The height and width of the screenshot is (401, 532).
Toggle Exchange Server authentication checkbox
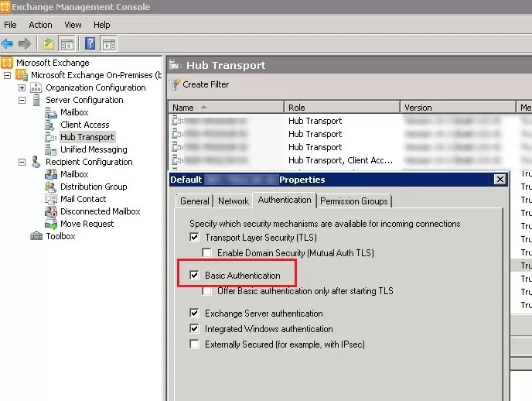[194, 313]
